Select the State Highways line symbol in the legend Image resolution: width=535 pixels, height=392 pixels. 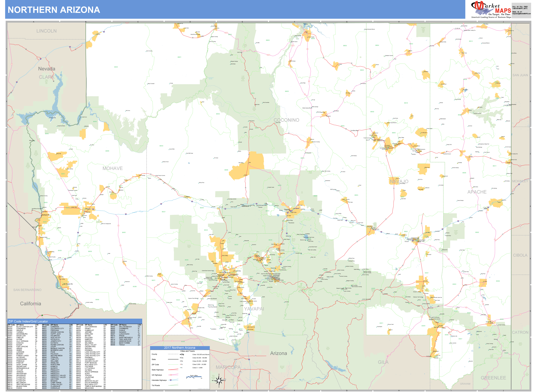click(173, 370)
